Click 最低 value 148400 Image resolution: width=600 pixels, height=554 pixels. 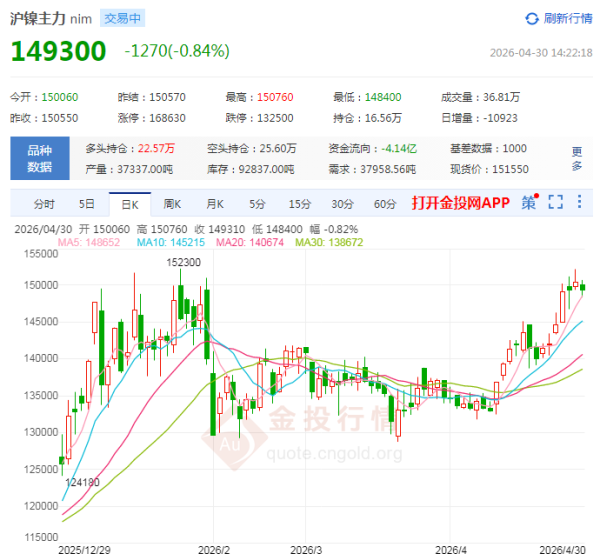tap(383, 97)
